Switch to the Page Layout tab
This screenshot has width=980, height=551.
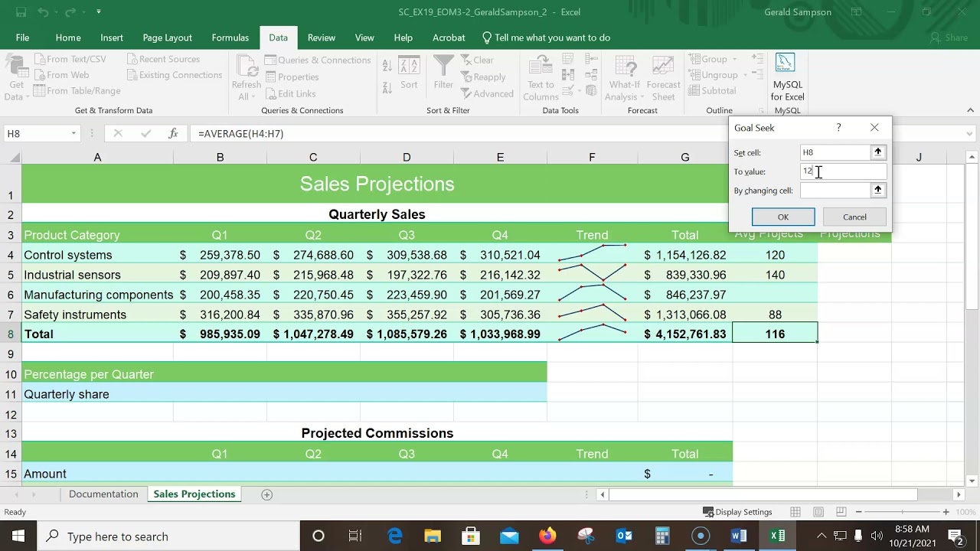[x=167, y=37]
